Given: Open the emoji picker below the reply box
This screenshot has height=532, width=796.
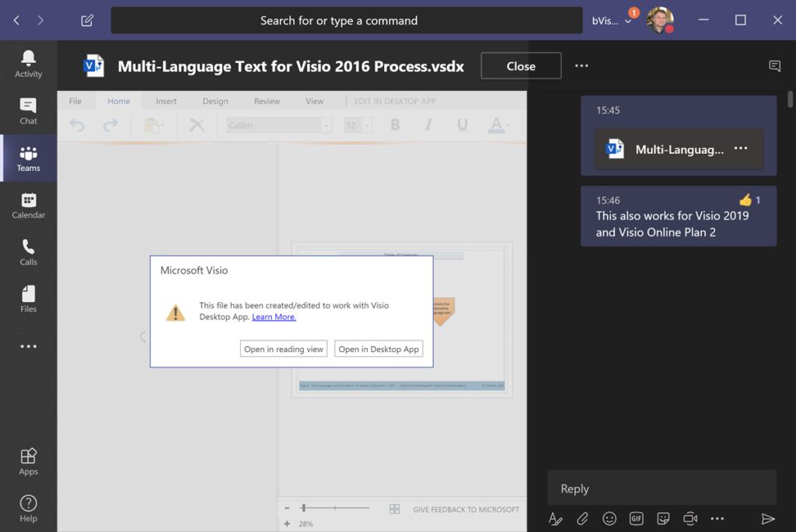Looking at the screenshot, I should click(x=609, y=519).
